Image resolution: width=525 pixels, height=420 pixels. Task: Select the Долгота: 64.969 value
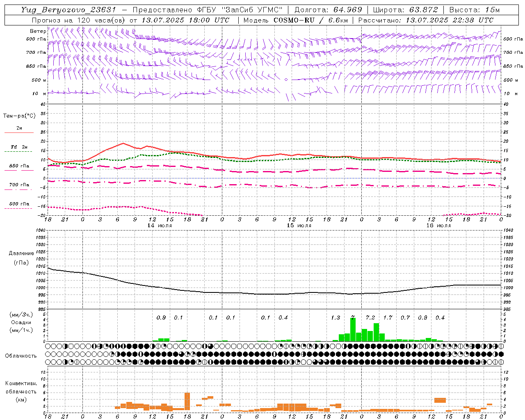(328, 10)
